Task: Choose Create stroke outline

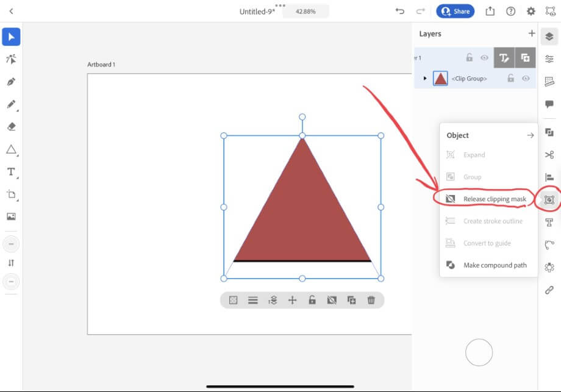Action: pyautogui.click(x=488, y=221)
